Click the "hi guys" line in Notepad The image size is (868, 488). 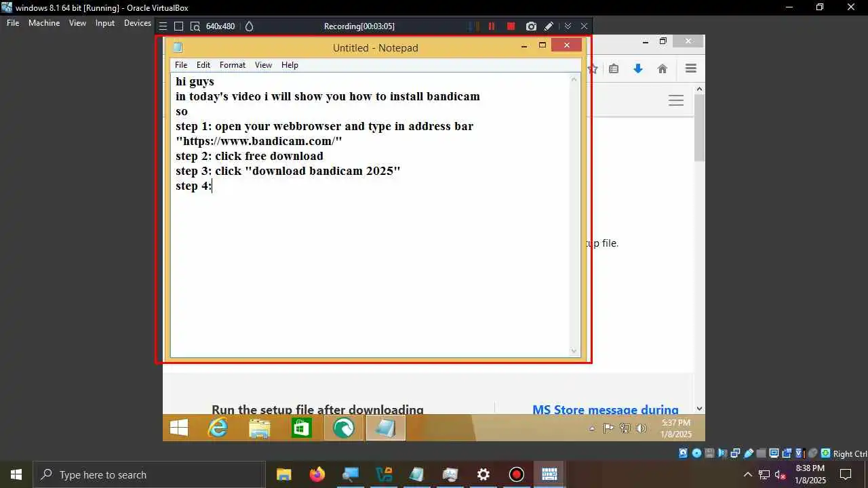pos(195,81)
